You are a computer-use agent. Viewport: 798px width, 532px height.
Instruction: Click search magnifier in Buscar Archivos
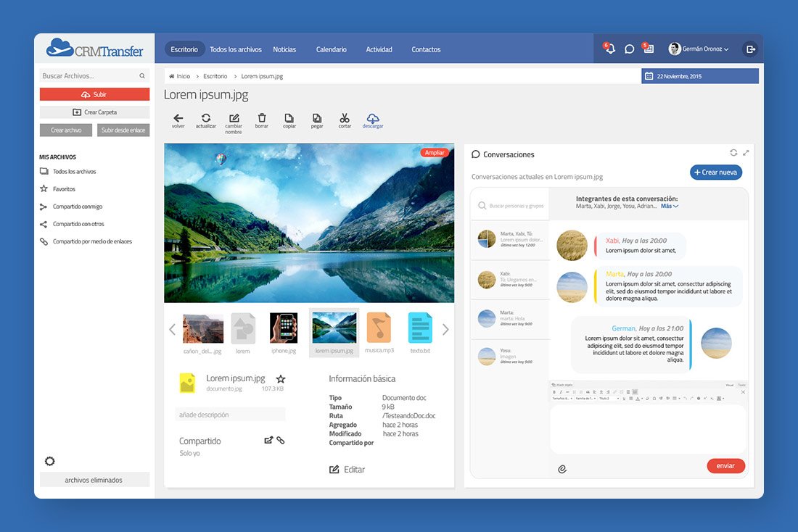tap(142, 76)
